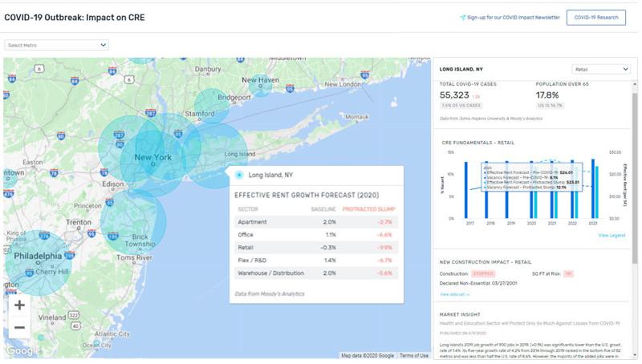Open the Retail sector dropdown

pos(600,70)
